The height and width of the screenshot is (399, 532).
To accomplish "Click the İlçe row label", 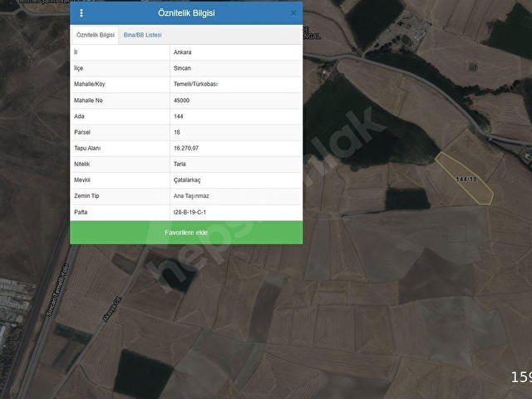I will coord(78,68).
